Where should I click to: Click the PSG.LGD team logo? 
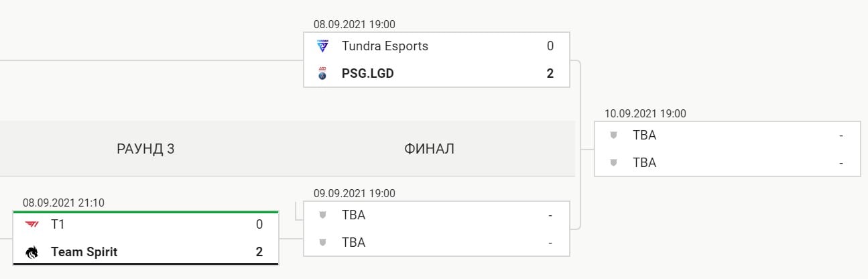322,74
